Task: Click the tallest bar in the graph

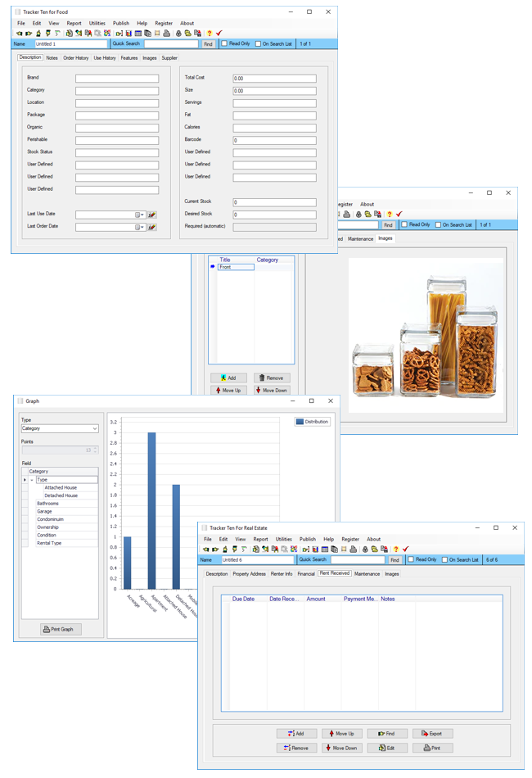Action: click(151, 510)
